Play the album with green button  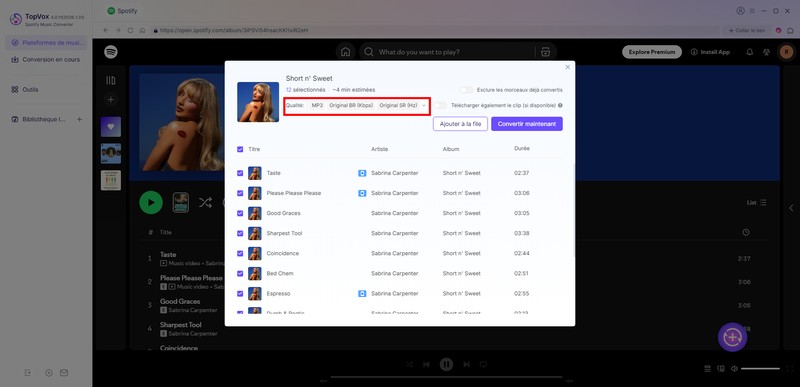pos(151,202)
